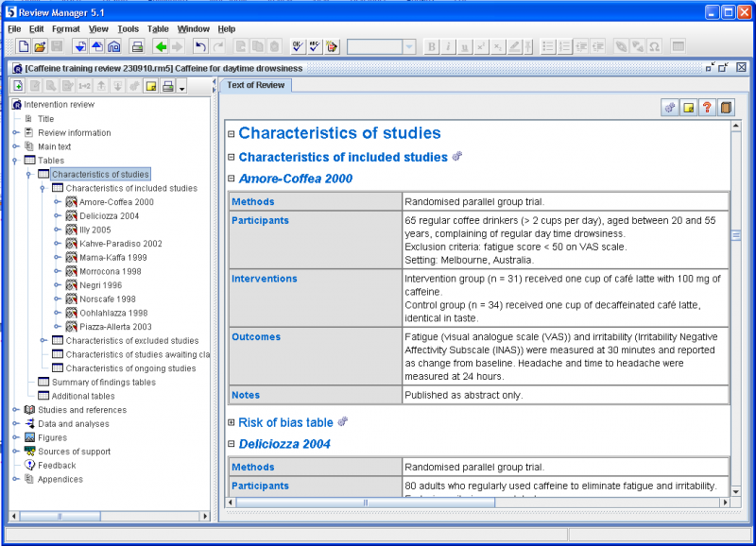This screenshot has height=546, width=756.
Task: Click the Undo arrow in the main toolbar
Action: pyautogui.click(x=200, y=46)
